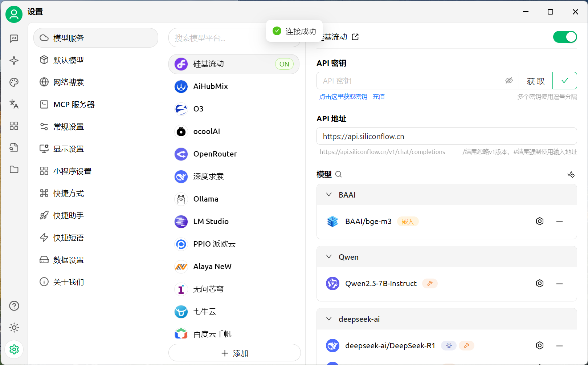Open the chat assistant icon in sidebar
The image size is (588, 365).
pyautogui.click(x=14, y=38)
